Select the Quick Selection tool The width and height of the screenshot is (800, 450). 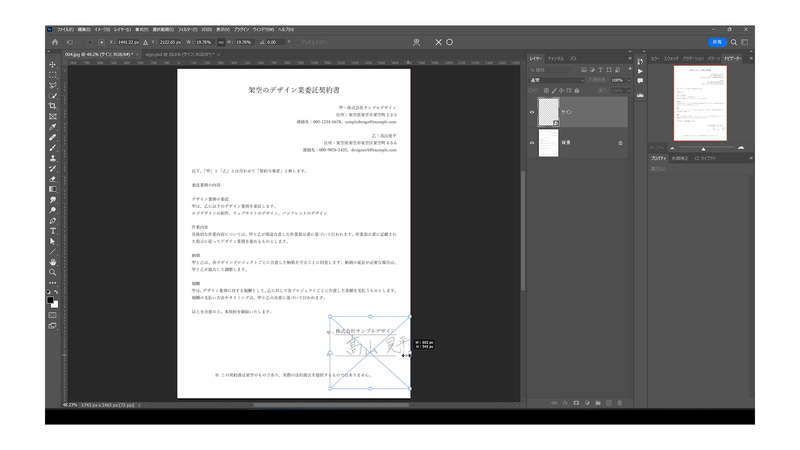53,96
